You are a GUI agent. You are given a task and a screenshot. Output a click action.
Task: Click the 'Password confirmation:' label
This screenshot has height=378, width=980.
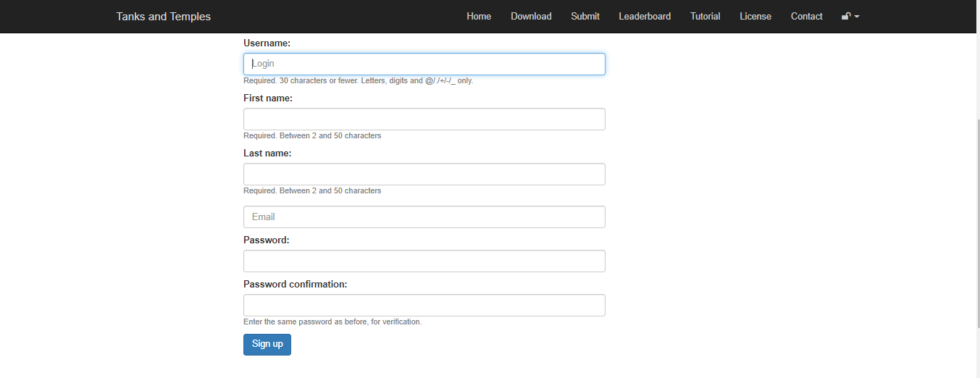296,284
